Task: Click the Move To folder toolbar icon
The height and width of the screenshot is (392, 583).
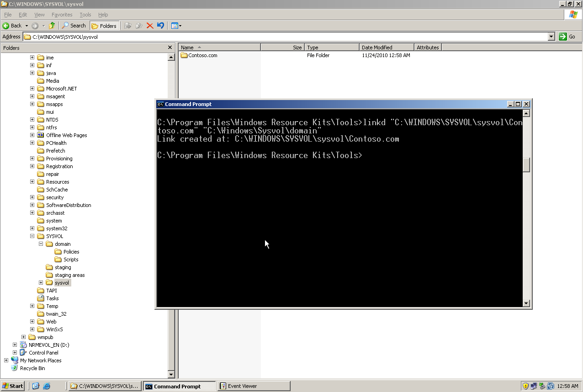Action: [x=128, y=26]
